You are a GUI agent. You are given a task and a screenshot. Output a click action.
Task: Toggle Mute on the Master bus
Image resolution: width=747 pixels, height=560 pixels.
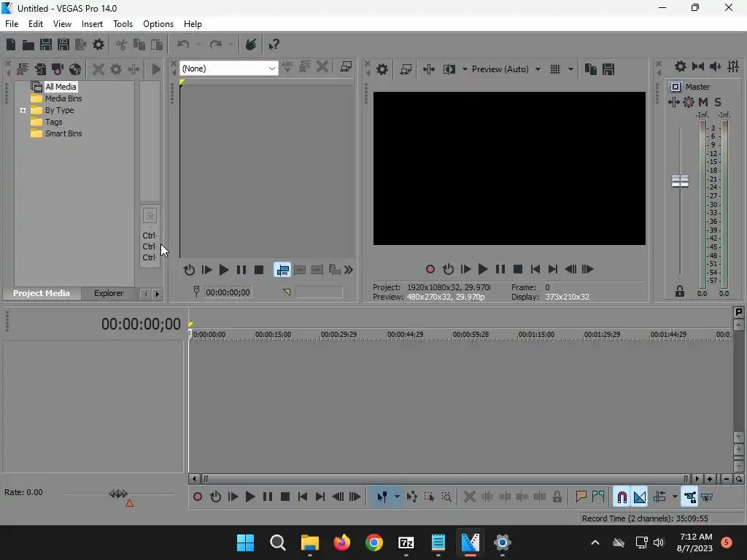pos(703,102)
